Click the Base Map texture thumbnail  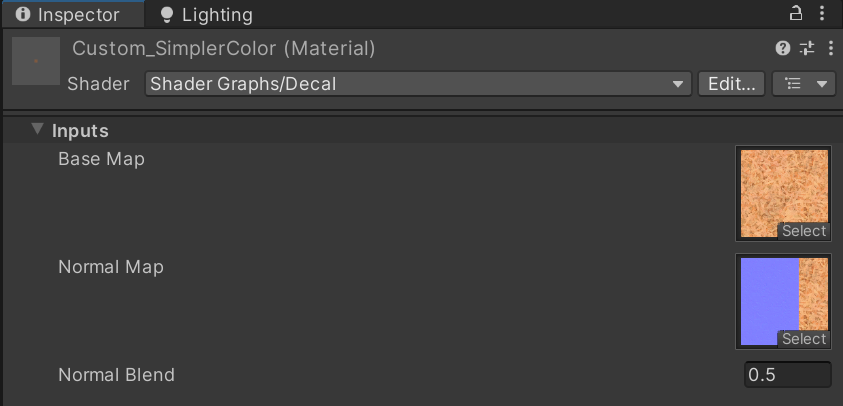(784, 193)
